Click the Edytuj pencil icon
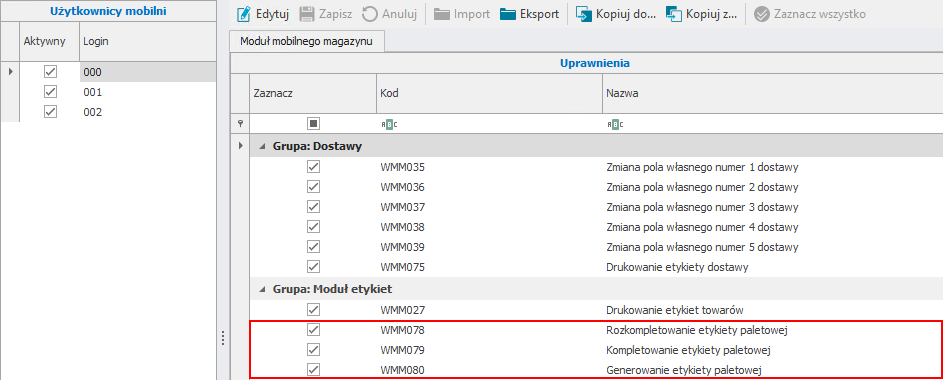943x380 pixels. pyautogui.click(x=243, y=14)
